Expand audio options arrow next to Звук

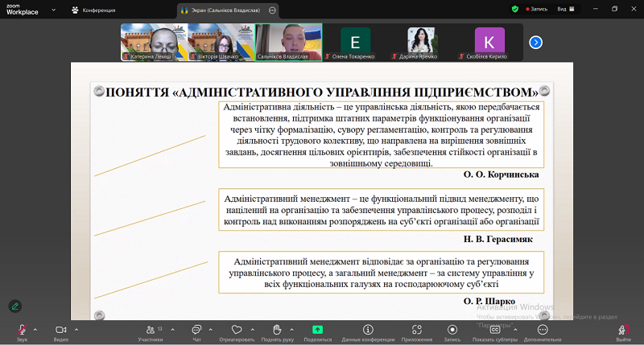tap(35, 330)
